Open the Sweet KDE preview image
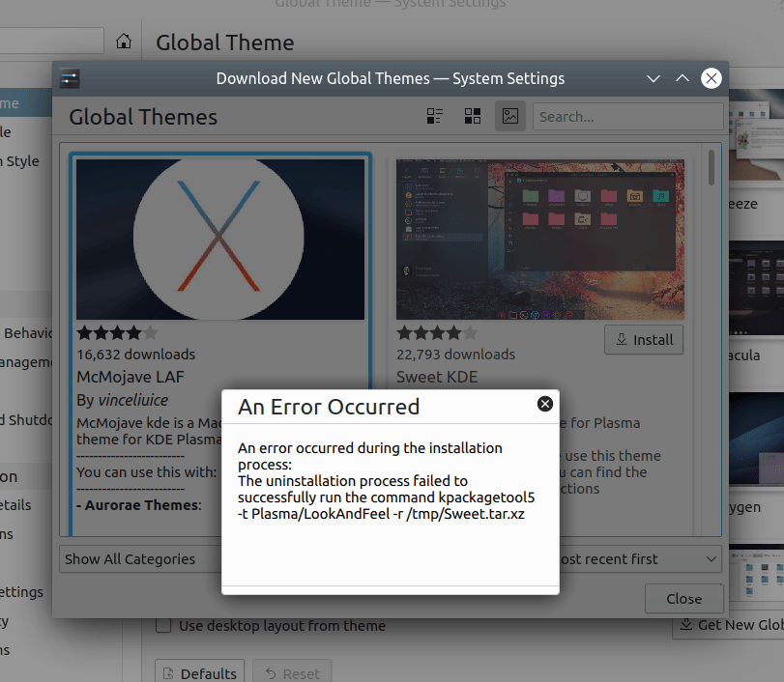 tap(540, 239)
